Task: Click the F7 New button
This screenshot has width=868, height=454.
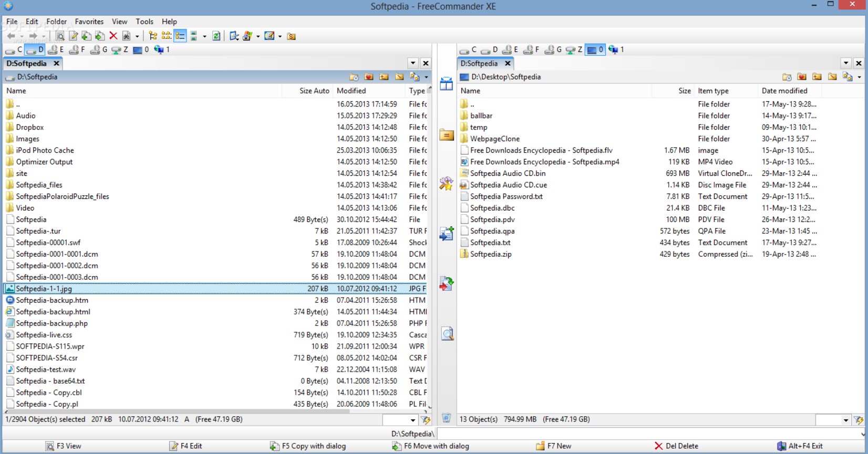Action: (553, 446)
